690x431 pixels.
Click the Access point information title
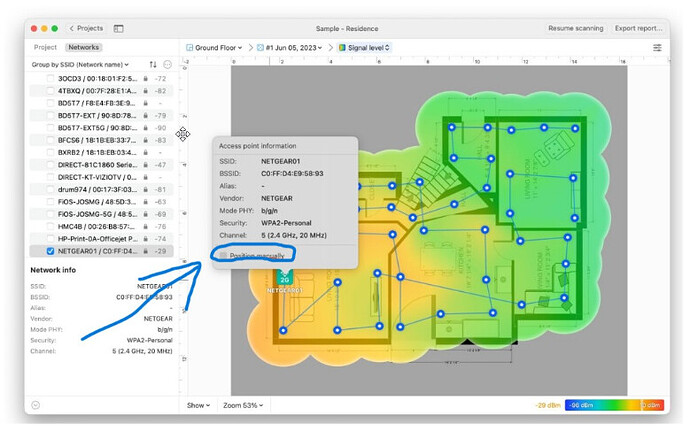pyautogui.click(x=257, y=146)
